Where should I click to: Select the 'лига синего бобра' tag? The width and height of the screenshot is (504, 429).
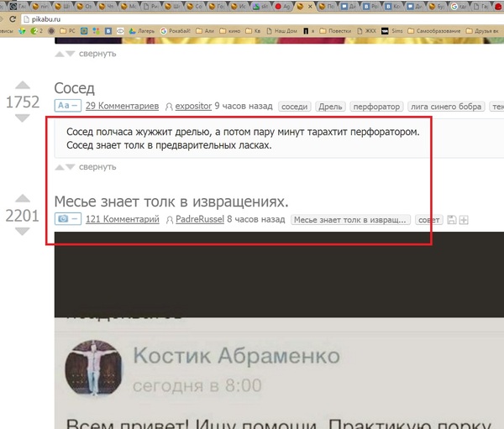point(446,107)
